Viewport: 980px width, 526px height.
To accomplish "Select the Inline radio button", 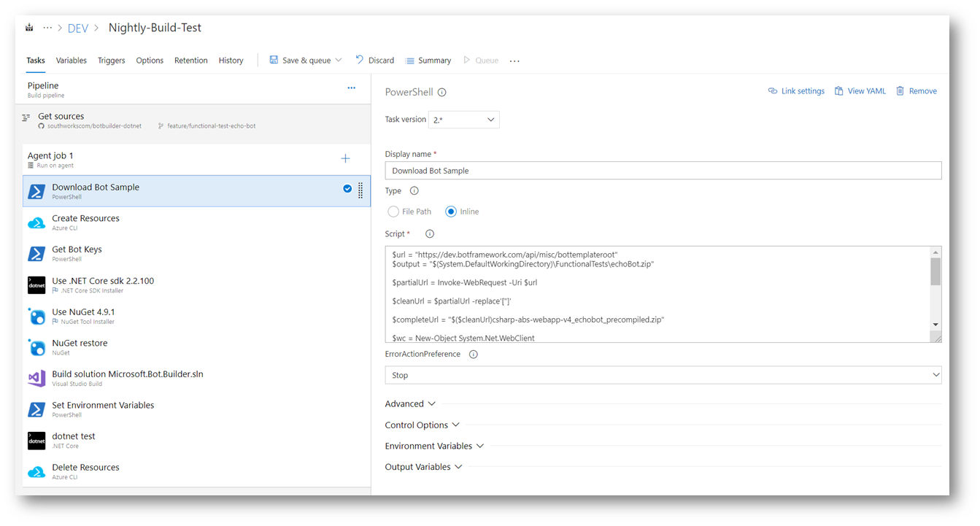I will [451, 212].
